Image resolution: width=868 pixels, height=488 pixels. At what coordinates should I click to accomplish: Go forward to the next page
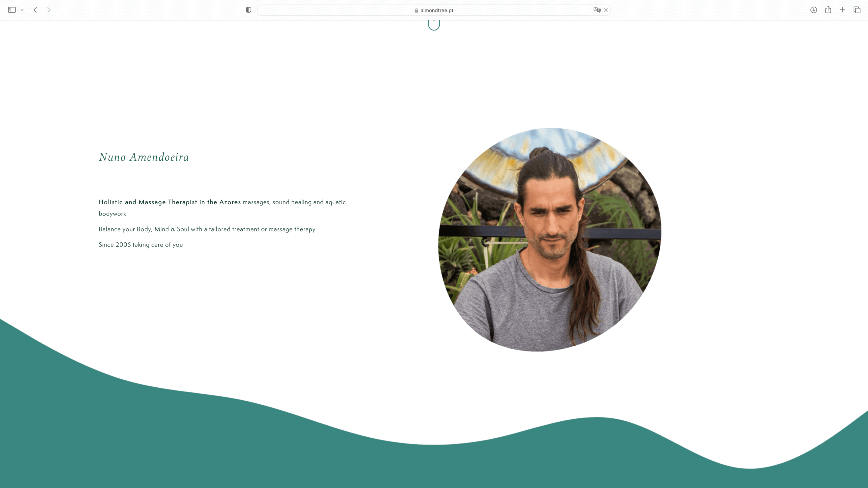pos(49,10)
